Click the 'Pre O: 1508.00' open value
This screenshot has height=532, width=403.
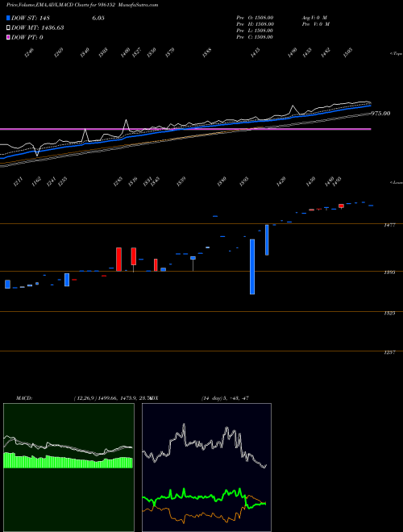click(255, 18)
